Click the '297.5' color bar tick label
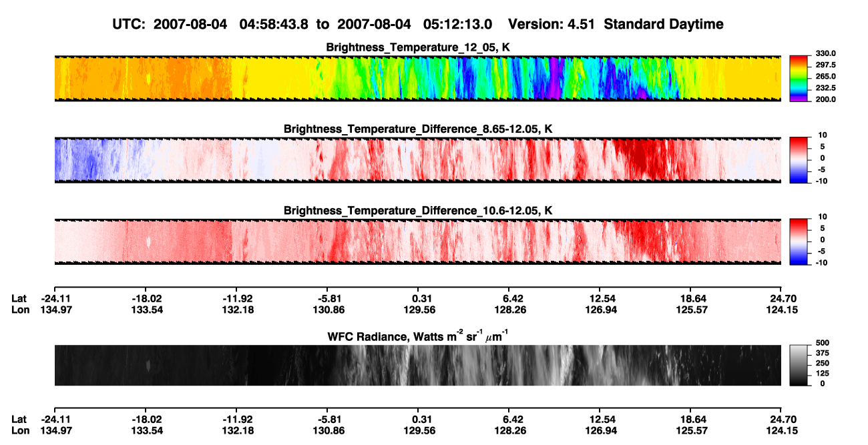This screenshot has height=445, width=868. tap(824, 65)
